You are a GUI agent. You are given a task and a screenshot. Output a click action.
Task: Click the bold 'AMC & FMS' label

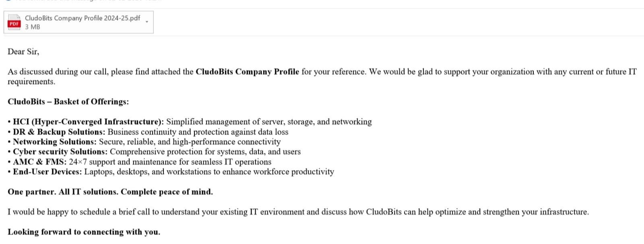point(39,162)
